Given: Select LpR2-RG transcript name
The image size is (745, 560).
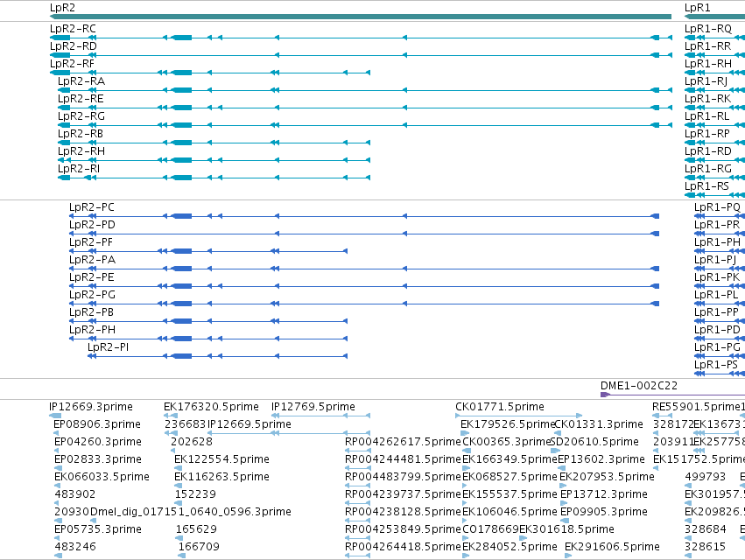Looking at the screenshot, I should pos(81,116).
